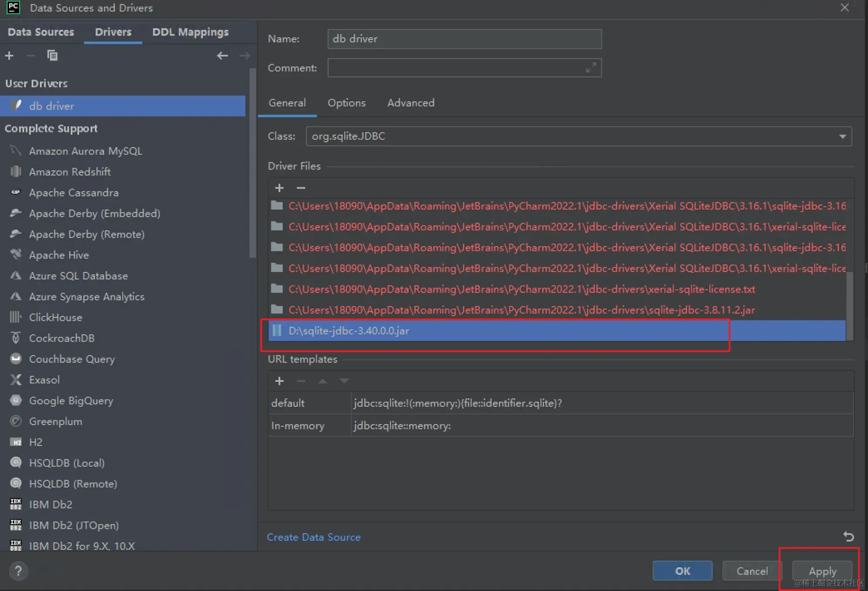Screen dimensions: 868x591
Task: Remove the selected driver in the left toolbar
Action: [x=31, y=56]
